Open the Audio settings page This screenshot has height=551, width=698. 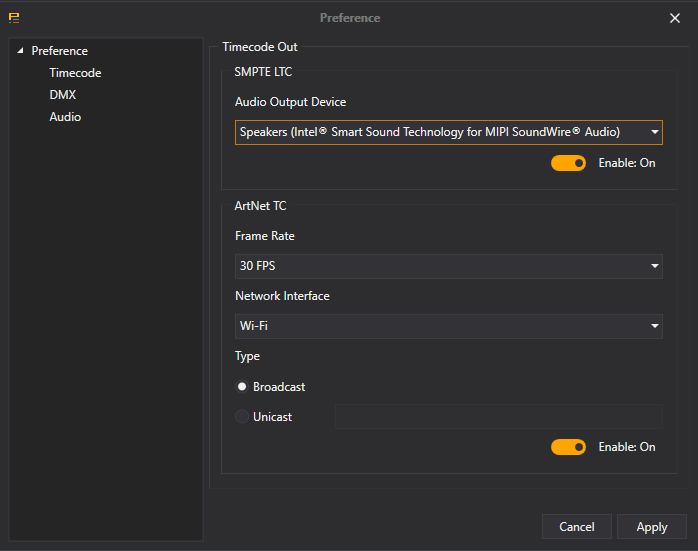click(x=65, y=117)
